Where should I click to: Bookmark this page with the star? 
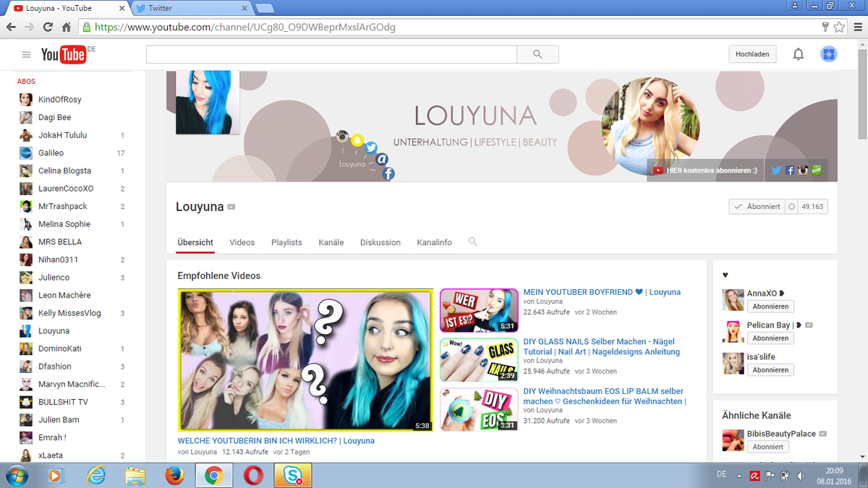pos(839,27)
